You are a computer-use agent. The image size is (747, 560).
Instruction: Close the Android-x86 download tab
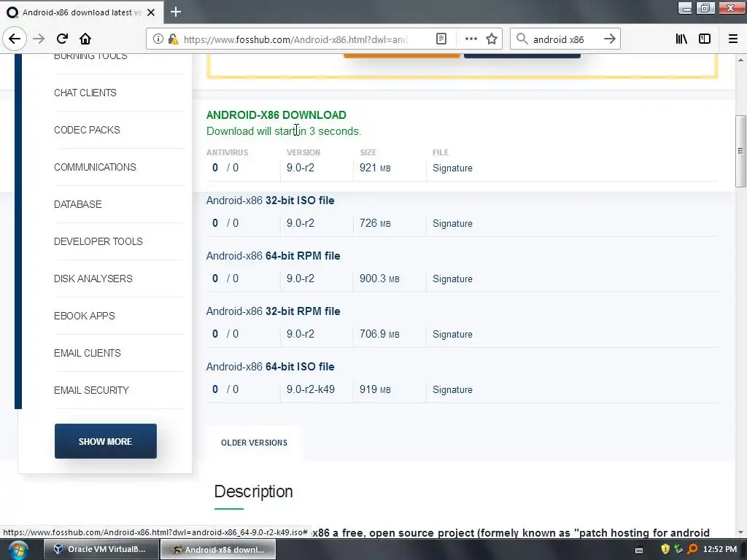(x=151, y=12)
